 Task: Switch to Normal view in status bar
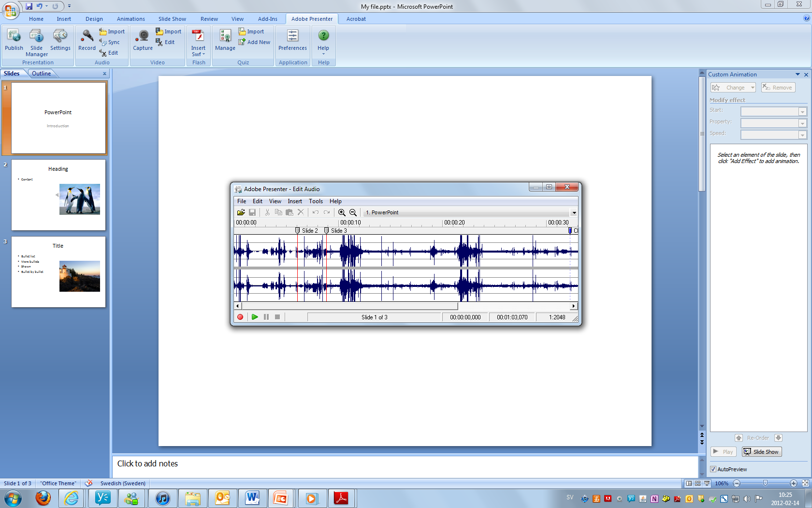[x=689, y=483]
